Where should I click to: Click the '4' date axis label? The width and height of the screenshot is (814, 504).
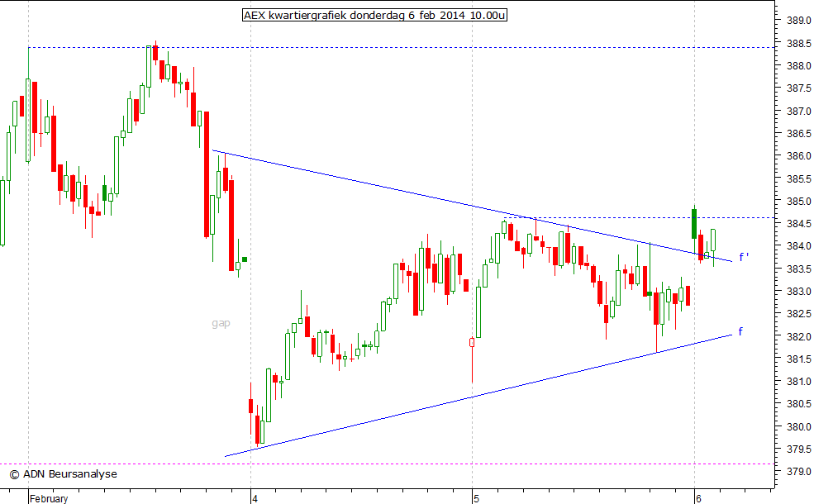[255, 498]
